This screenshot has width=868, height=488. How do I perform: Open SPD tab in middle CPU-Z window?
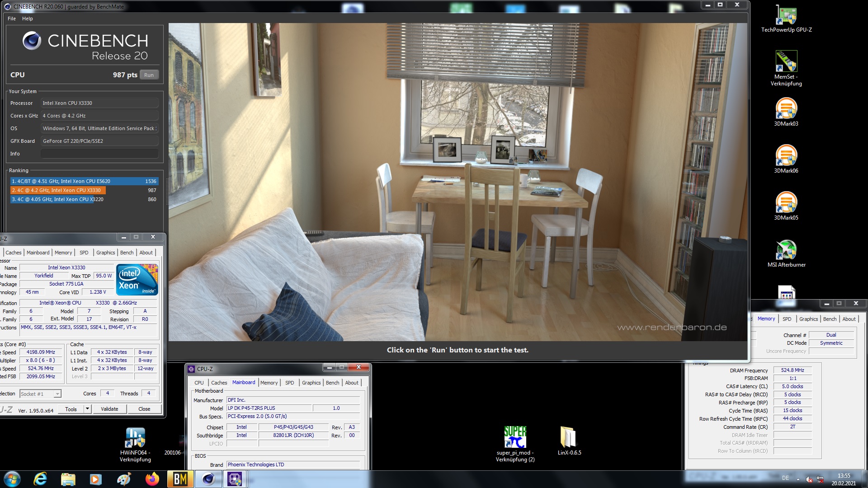click(x=290, y=383)
